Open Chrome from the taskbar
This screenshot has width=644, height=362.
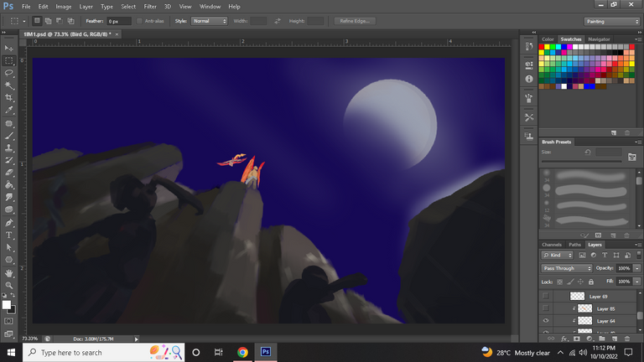coord(242,352)
